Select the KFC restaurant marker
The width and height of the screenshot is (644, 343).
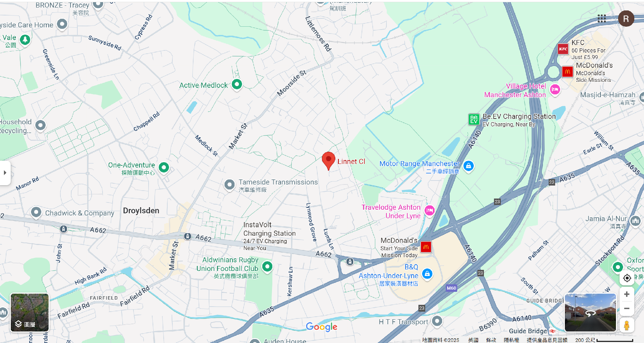[x=563, y=49]
